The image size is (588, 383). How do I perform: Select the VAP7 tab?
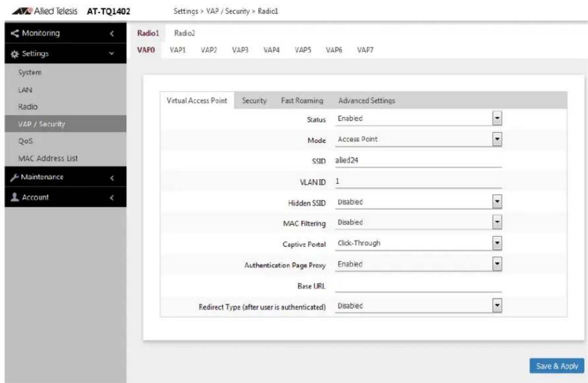coord(365,50)
